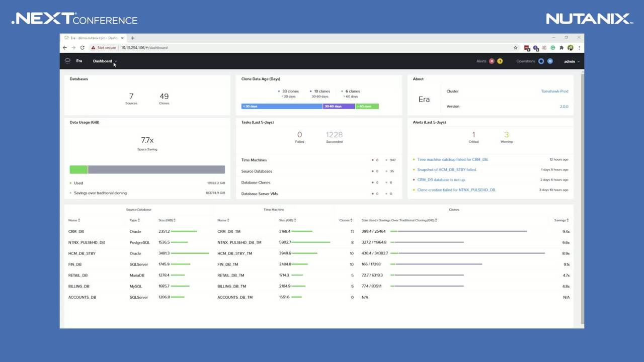
Task: Click the blue Operations count badge
Action: 550,61
